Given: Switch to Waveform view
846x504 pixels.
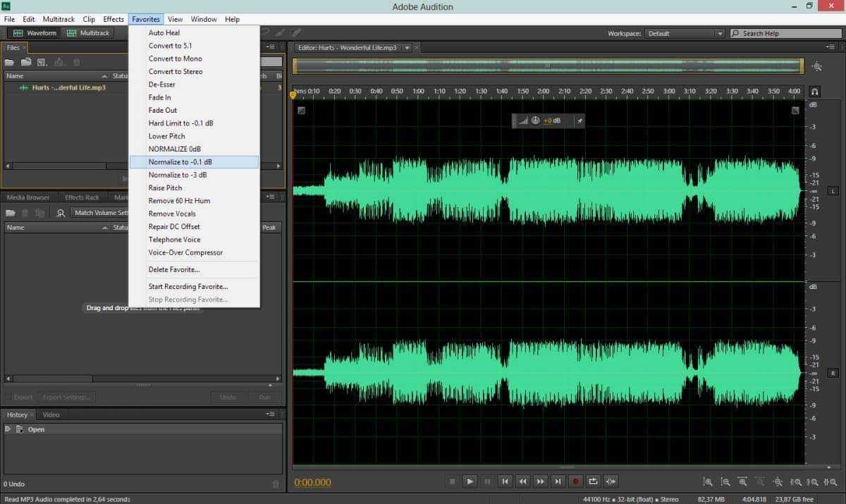Looking at the screenshot, I should pos(35,33).
